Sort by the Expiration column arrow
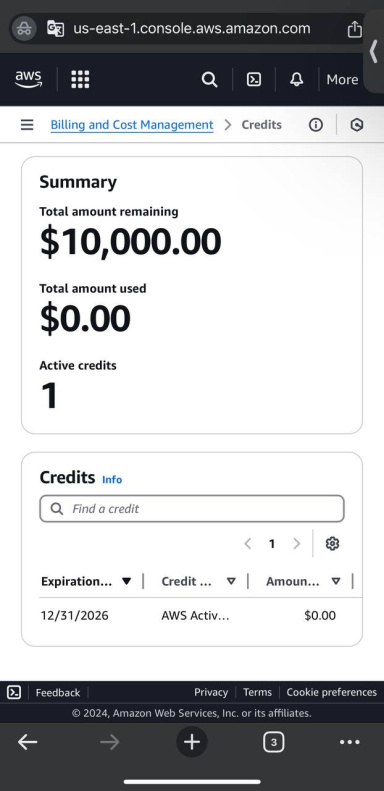The image size is (384, 791). click(127, 581)
